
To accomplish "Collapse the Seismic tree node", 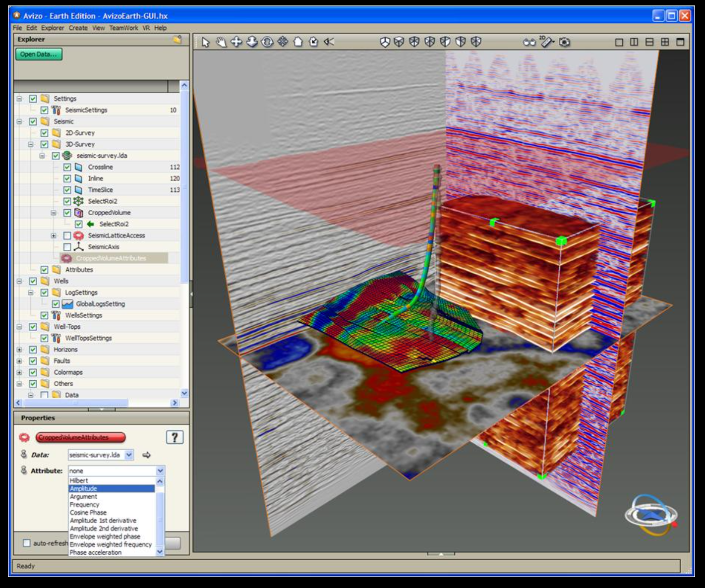I will 19,121.
